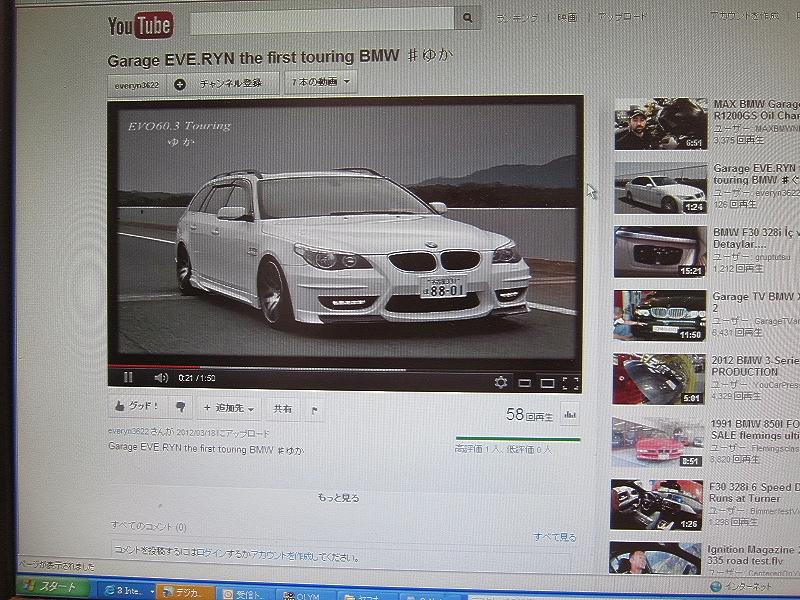
Task: Pause the video playback
Action: tap(128, 378)
